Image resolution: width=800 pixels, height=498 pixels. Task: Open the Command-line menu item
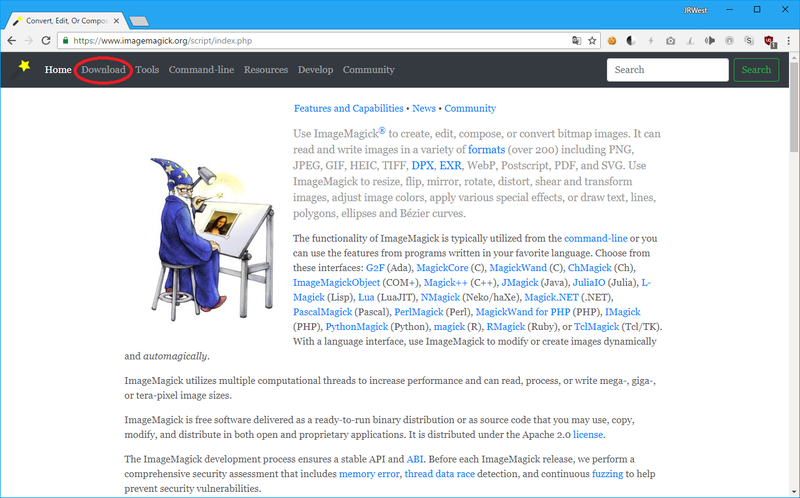(201, 70)
